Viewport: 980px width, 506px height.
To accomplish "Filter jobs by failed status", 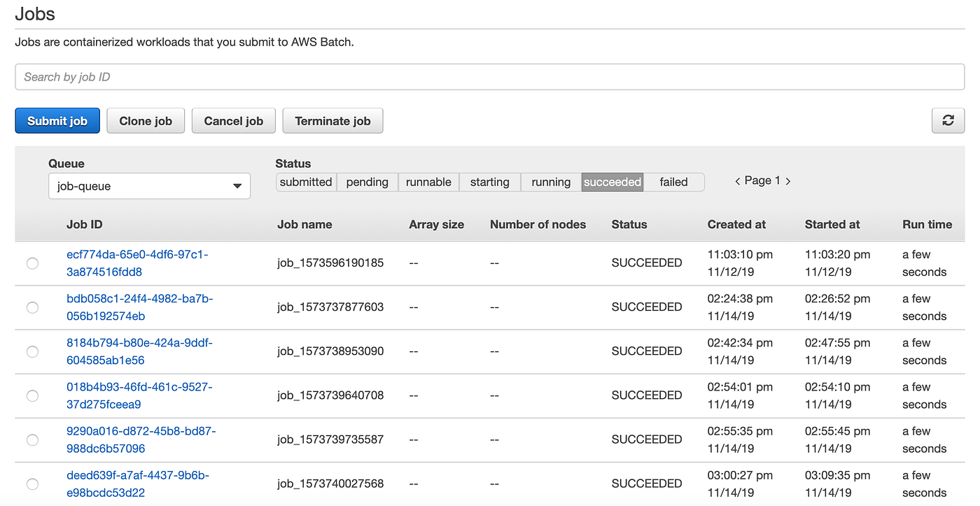I will coord(673,182).
